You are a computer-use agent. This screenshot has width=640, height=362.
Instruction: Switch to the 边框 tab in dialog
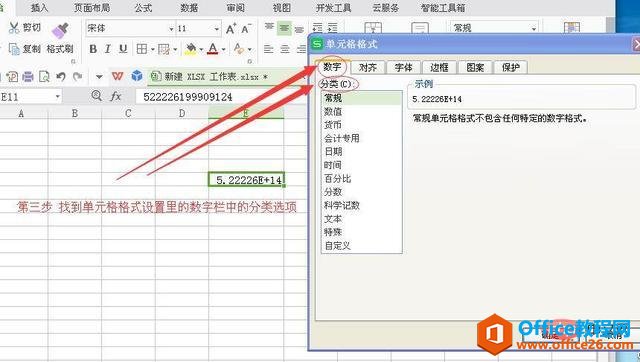click(x=439, y=67)
